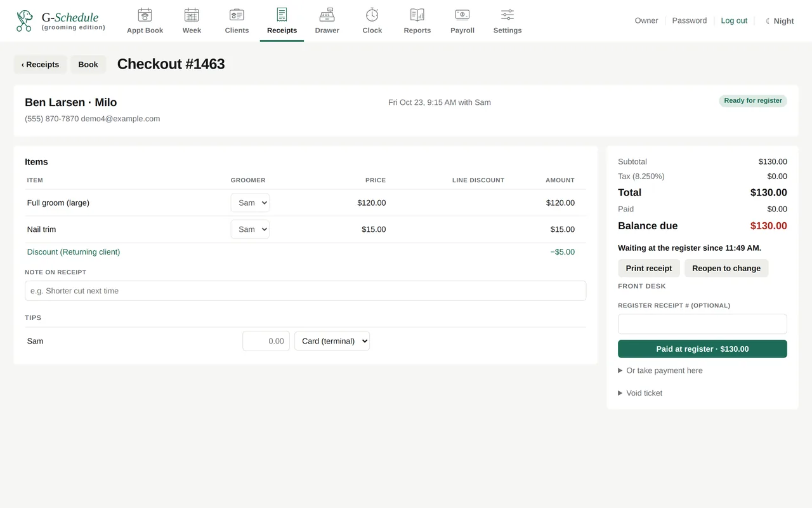Click the client phone (555) 870-7870

pyautogui.click(x=52, y=119)
